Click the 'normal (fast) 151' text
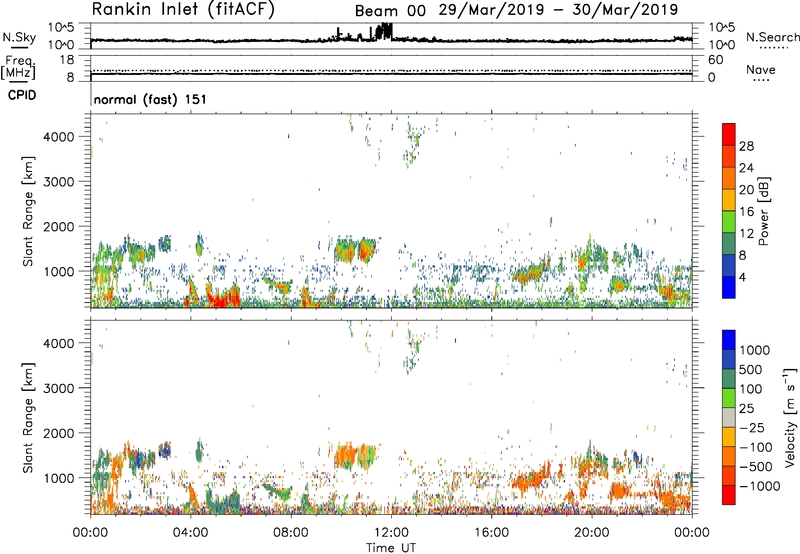Image resolution: width=800 pixels, height=554 pixels. pyautogui.click(x=150, y=99)
